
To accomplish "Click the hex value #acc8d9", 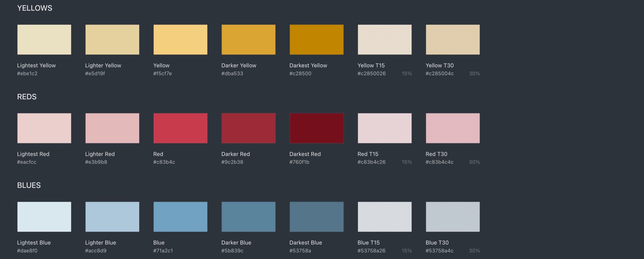I will 96,251.
